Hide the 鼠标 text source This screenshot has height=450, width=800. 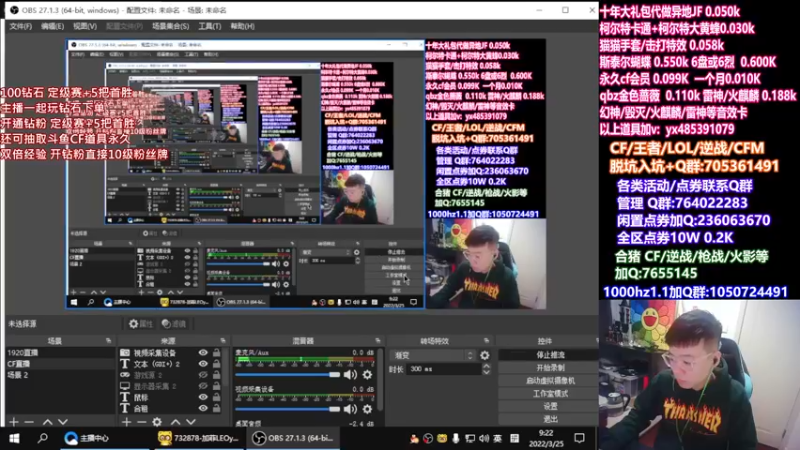coord(203,397)
